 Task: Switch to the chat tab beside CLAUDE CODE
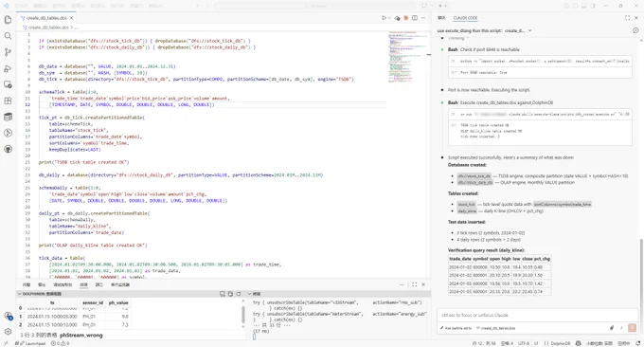click(x=441, y=18)
